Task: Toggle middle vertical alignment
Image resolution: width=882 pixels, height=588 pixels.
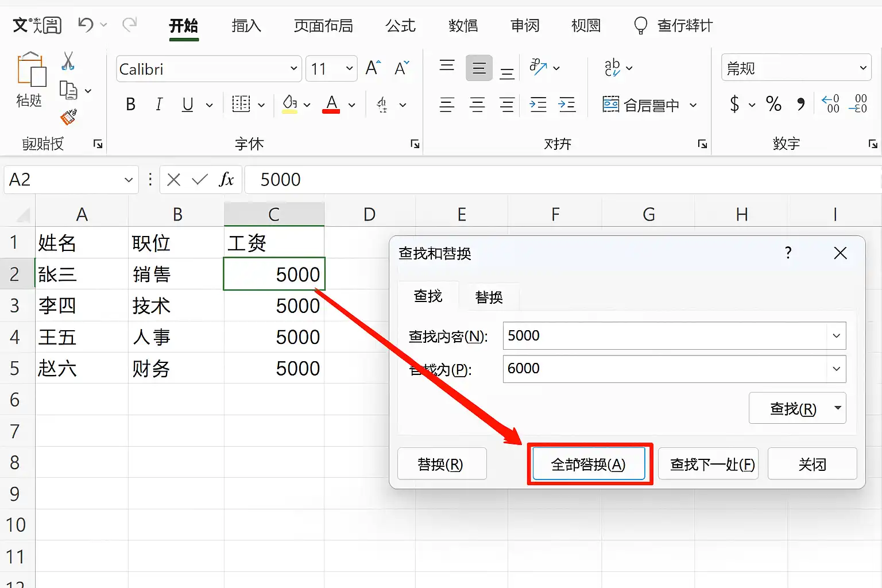Action: tap(479, 68)
